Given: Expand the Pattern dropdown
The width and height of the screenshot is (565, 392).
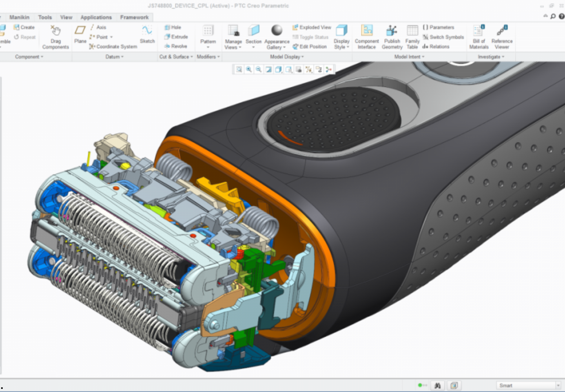Looking at the screenshot, I should (x=208, y=47).
